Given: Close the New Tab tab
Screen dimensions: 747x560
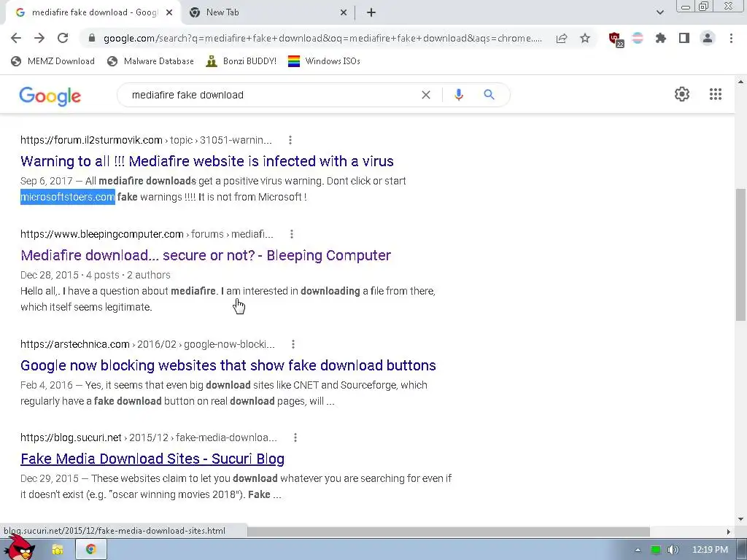Looking at the screenshot, I should pos(344,12).
